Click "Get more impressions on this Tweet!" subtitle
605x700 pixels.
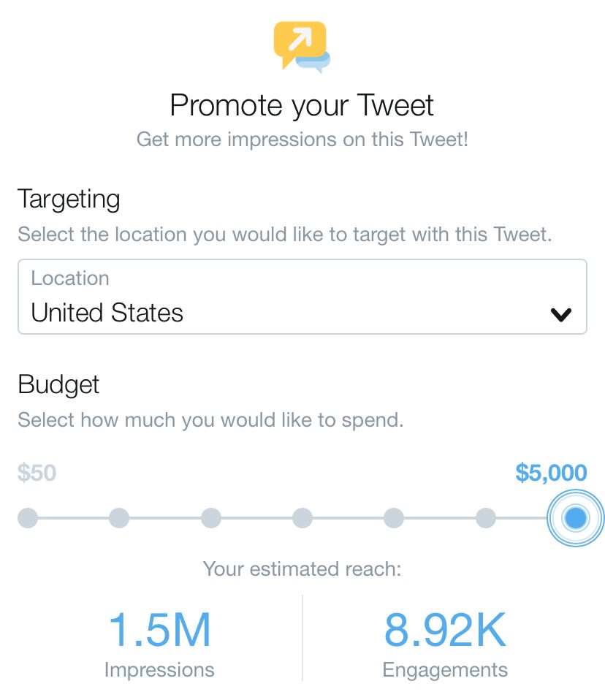(302, 139)
